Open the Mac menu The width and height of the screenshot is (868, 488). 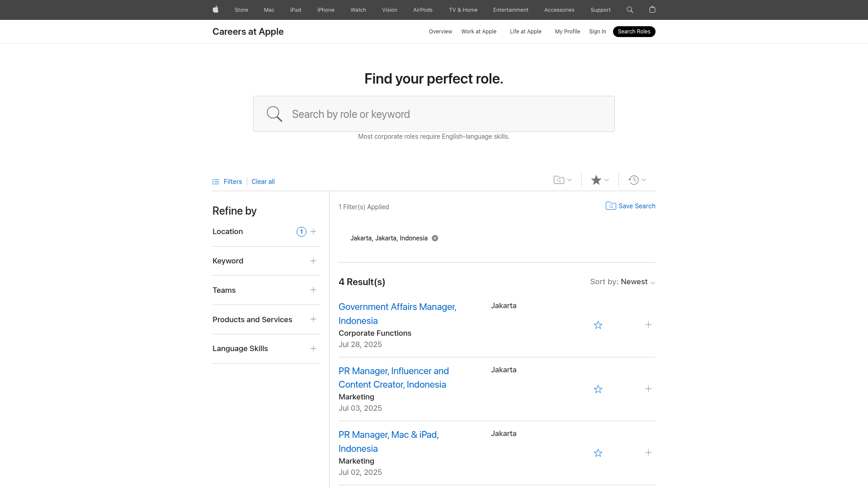[x=269, y=10]
